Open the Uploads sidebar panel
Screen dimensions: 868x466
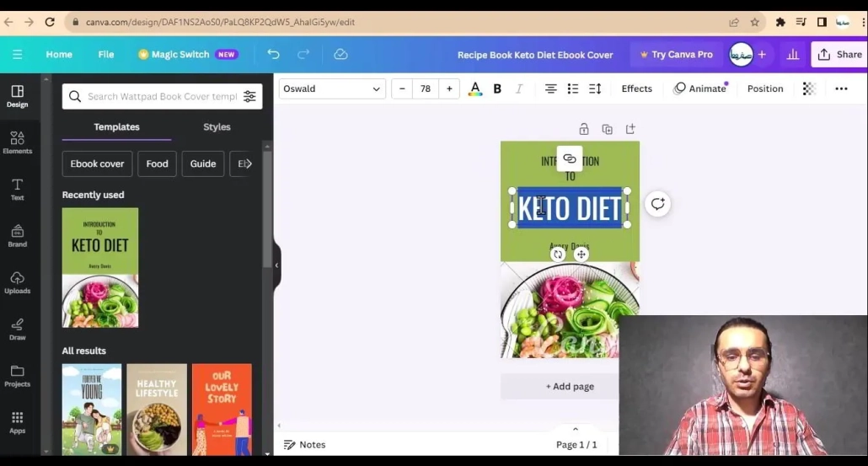17,282
